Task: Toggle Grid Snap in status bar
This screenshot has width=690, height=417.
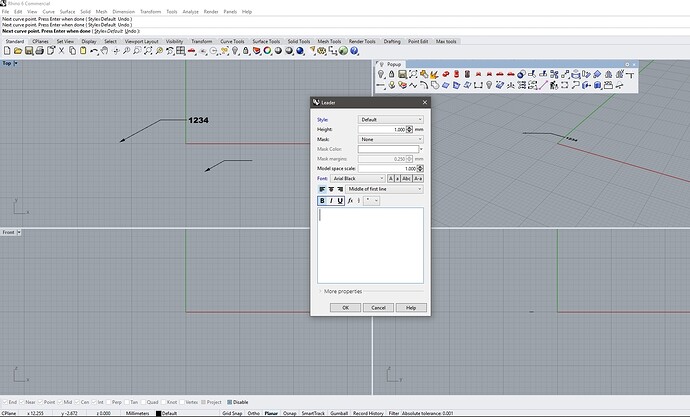Action: pyautogui.click(x=232, y=413)
